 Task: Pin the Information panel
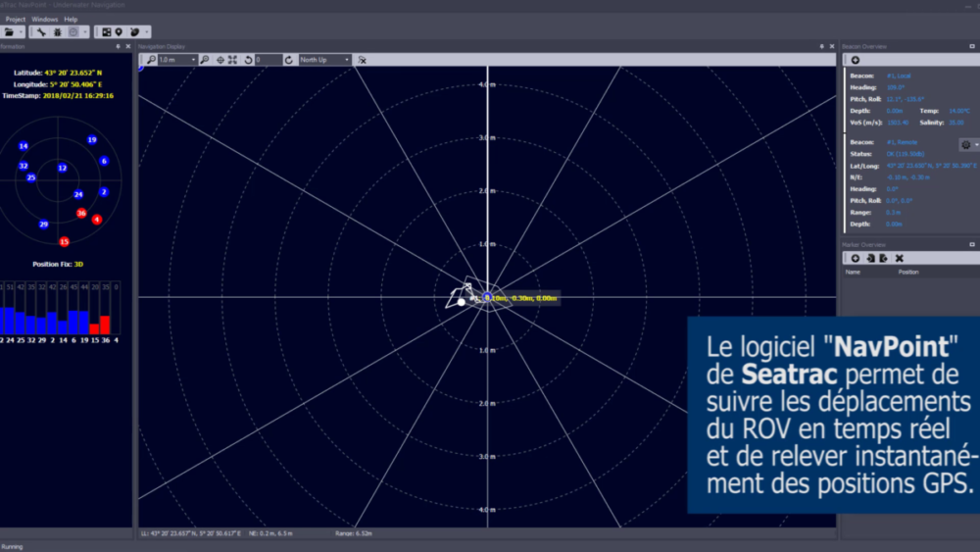point(119,46)
